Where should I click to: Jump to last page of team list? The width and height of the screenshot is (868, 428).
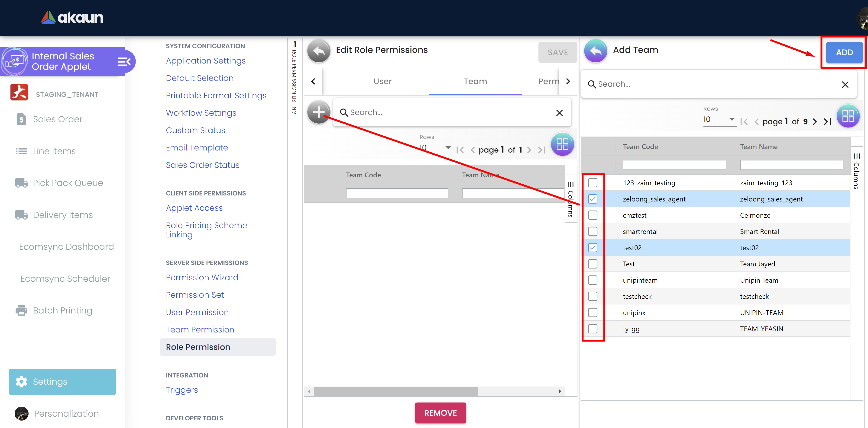pos(828,121)
